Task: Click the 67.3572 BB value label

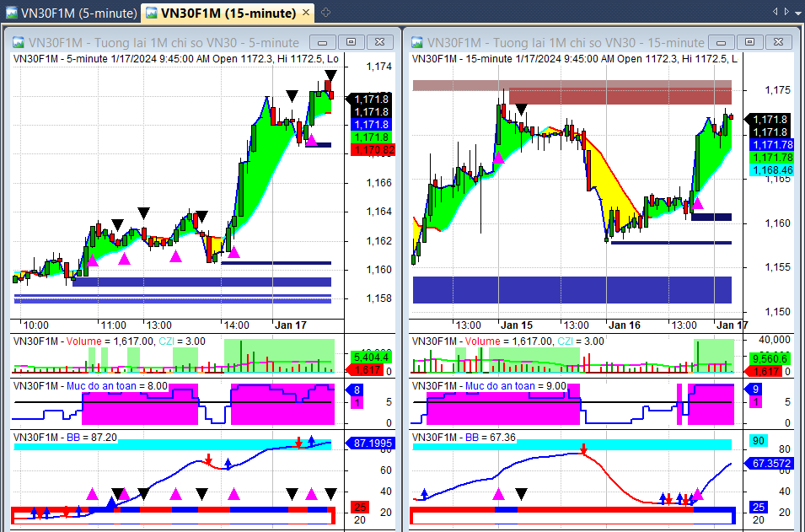Action: click(x=768, y=463)
